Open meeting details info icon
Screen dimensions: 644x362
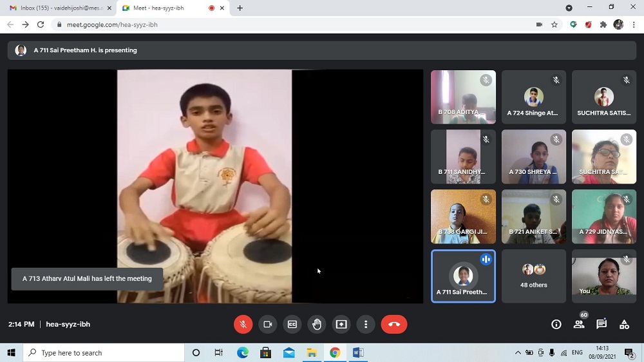pyautogui.click(x=556, y=324)
